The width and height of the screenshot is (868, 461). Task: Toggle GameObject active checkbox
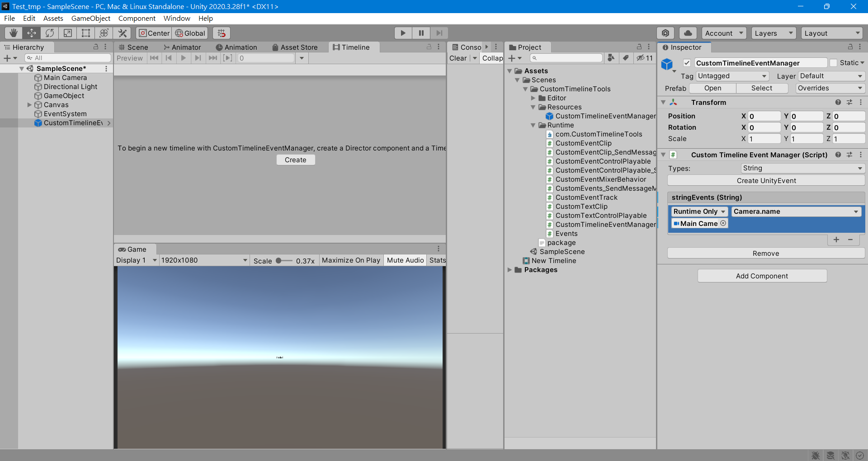click(687, 63)
